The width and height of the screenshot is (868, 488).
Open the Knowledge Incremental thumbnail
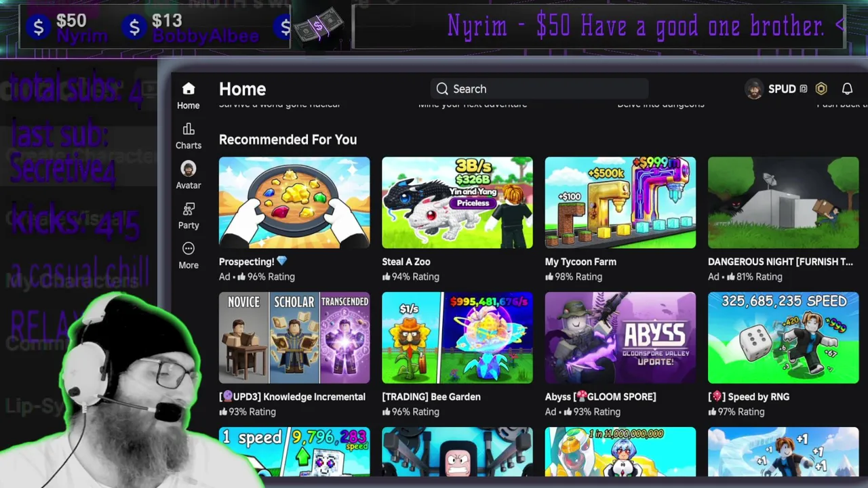click(x=294, y=338)
